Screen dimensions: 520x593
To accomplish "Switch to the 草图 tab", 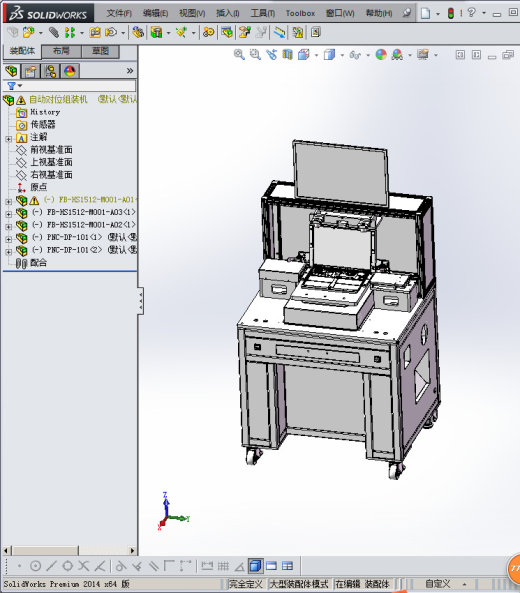I will coord(100,51).
